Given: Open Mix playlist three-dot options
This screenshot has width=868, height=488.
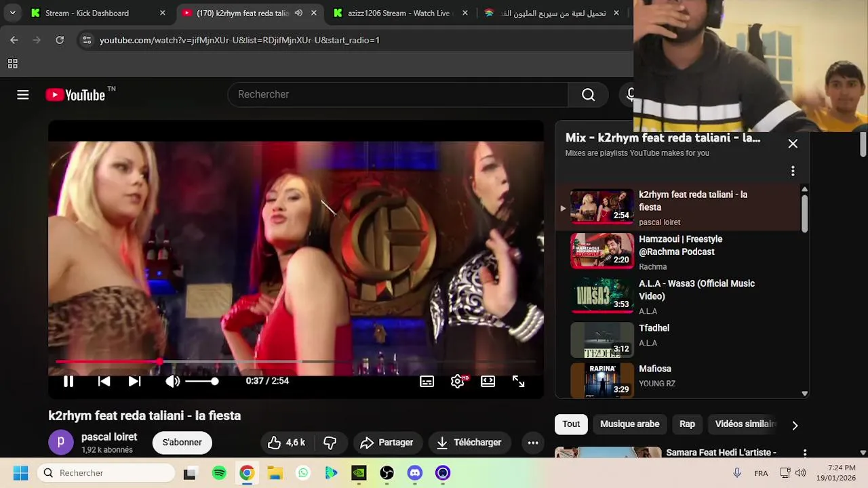Looking at the screenshot, I should [793, 171].
